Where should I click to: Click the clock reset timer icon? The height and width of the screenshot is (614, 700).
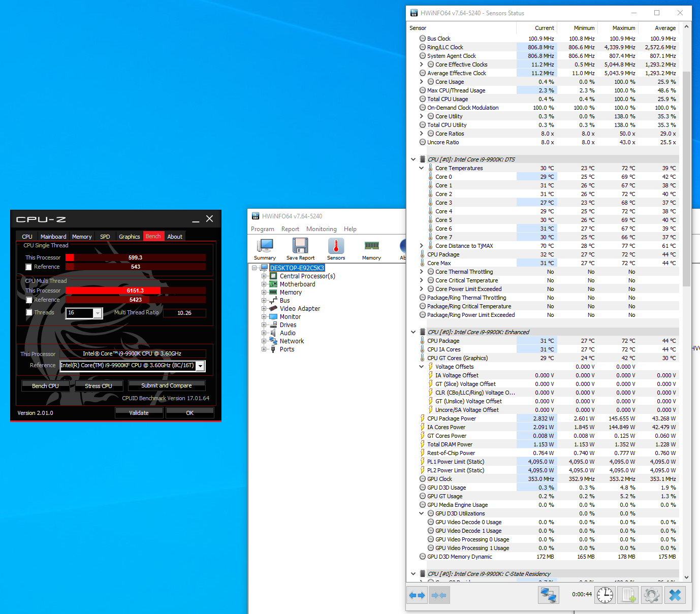(605, 595)
